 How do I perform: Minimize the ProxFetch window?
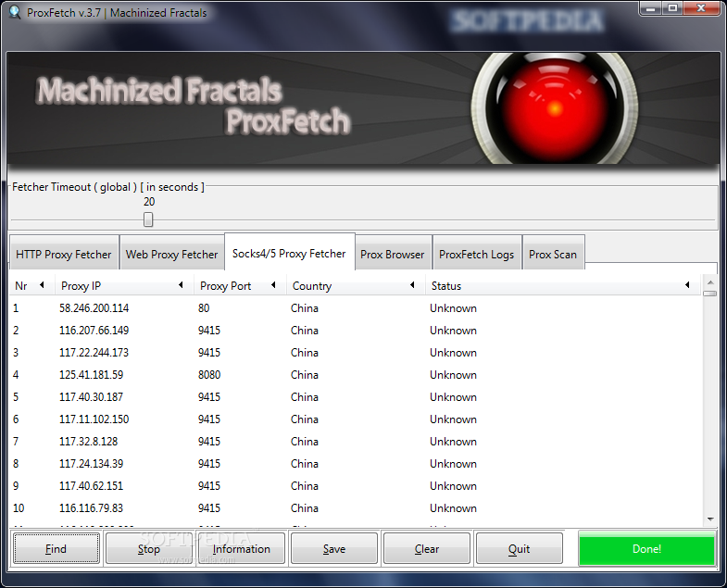coord(650,8)
